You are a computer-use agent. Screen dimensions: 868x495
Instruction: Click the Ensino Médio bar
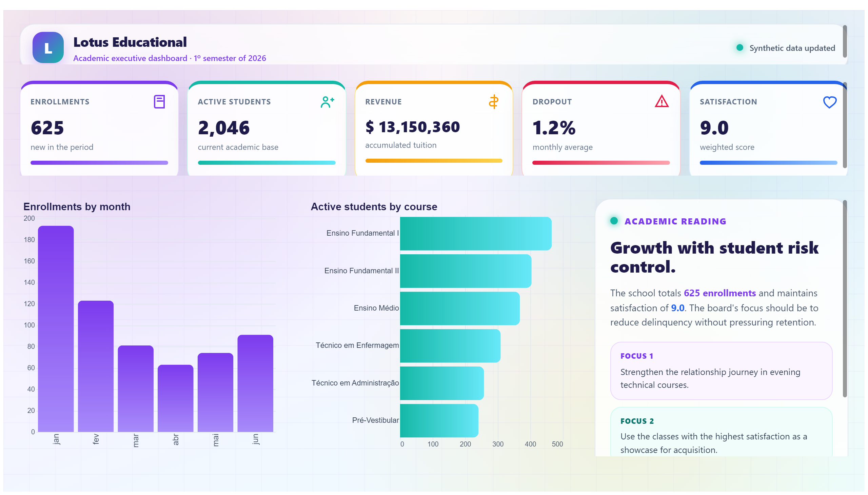[x=460, y=308]
